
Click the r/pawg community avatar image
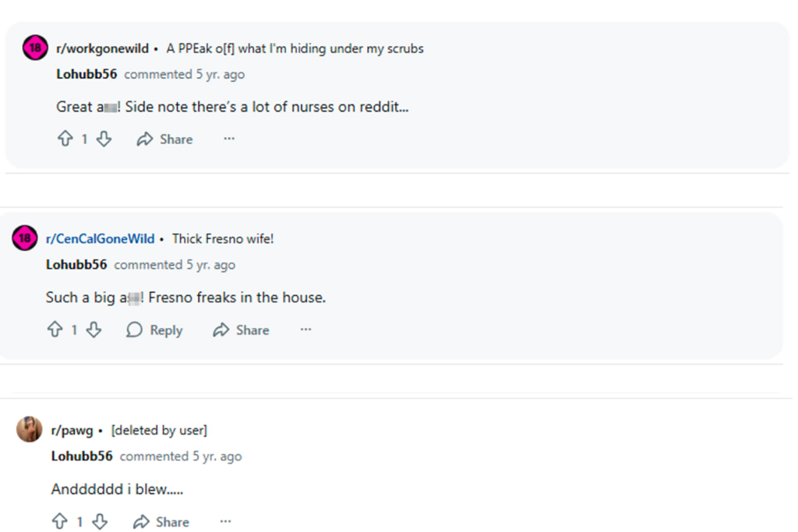29,429
